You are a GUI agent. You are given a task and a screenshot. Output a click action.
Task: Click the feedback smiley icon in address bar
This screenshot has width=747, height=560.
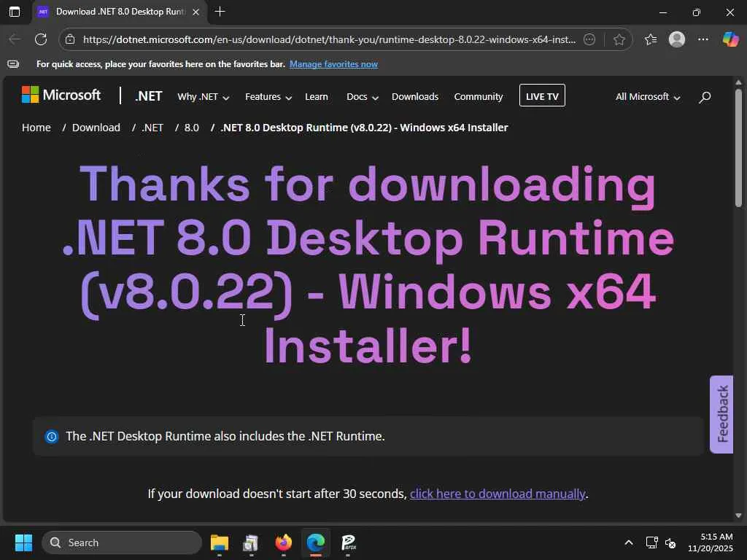coord(589,39)
